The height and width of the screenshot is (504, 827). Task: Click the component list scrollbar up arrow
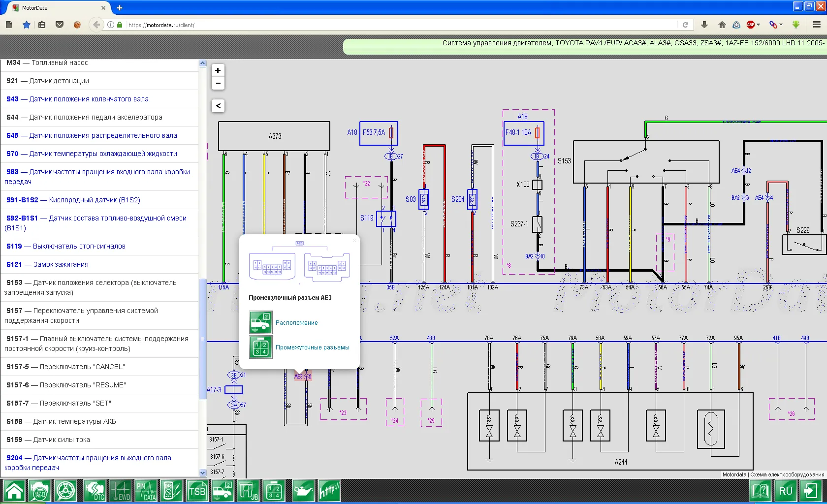click(202, 63)
